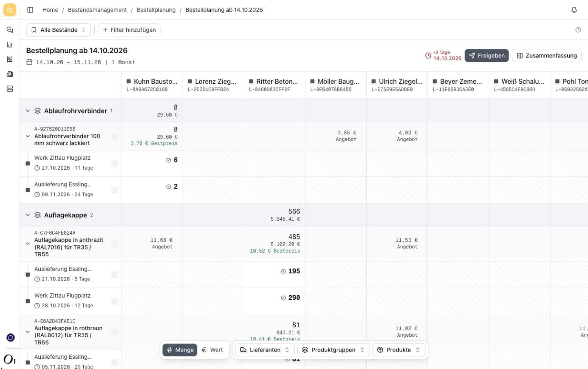Tick checkbox in Werk Zittau 27.10.2026 row
Viewport: 588px width, 369px height.
point(115,163)
